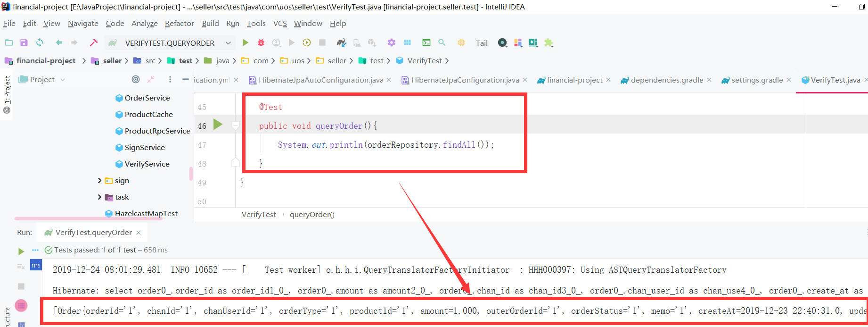Viewport: 868px width, 327px height.
Task: Expand the sign folder
Action: pyautogui.click(x=99, y=180)
